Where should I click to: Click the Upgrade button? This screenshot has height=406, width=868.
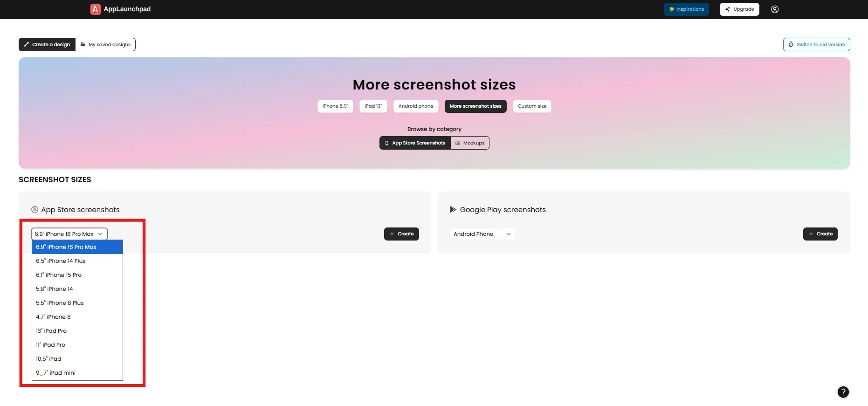tap(739, 9)
